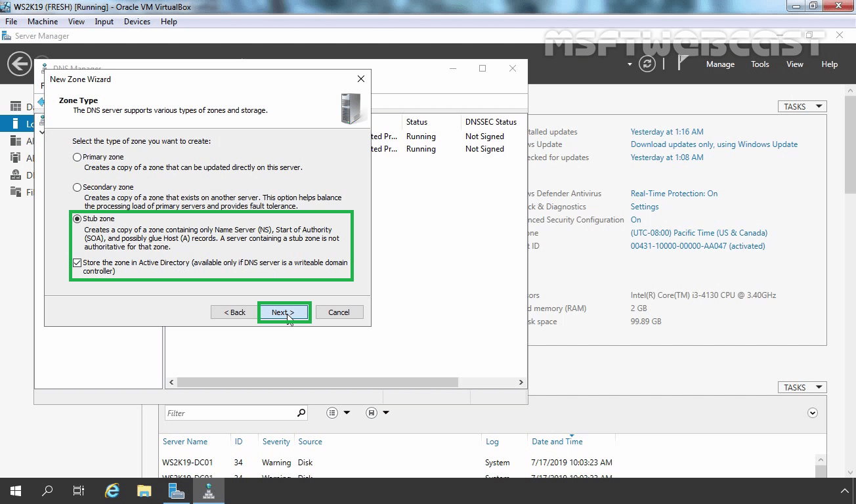This screenshot has width=856, height=504.
Task: Maximize the DNS Manager window
Action: click(x=482, y=68)
